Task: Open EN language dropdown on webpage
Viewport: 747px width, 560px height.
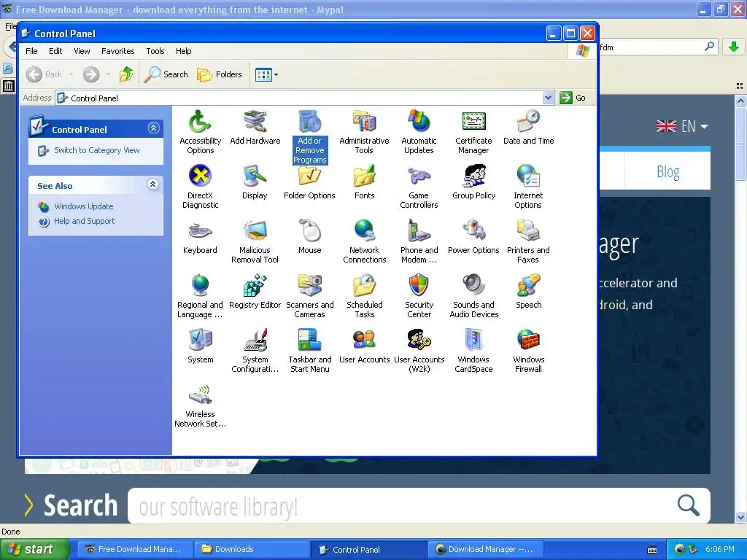Action: click(682, 127)
